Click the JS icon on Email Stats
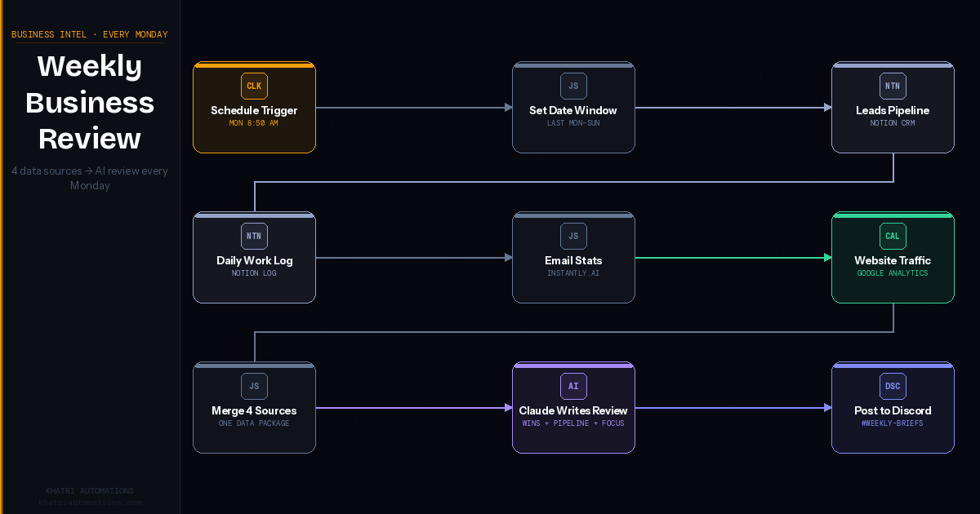The height and width of the screenshot is (514, 980). [x=573, y=237]
